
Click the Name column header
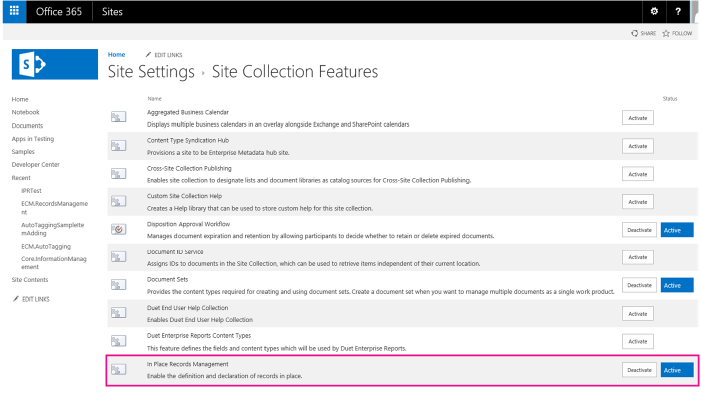pos(155,98)
